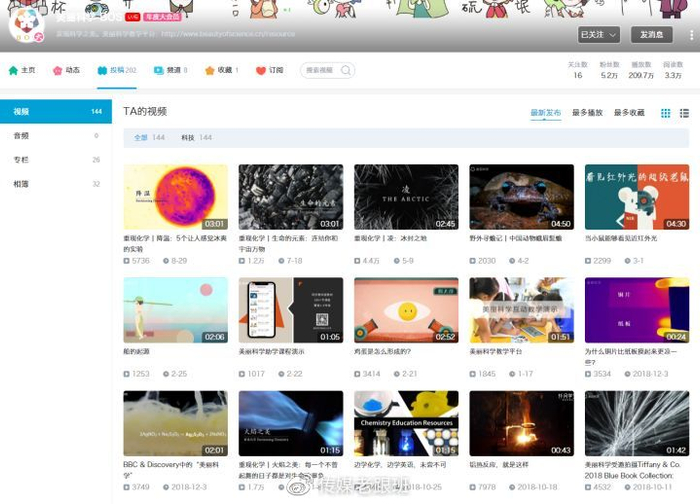Open 专栏 column in left sidebar
Image resolution: width=700 pixels, height=504 pixels.
coord(22,160)
